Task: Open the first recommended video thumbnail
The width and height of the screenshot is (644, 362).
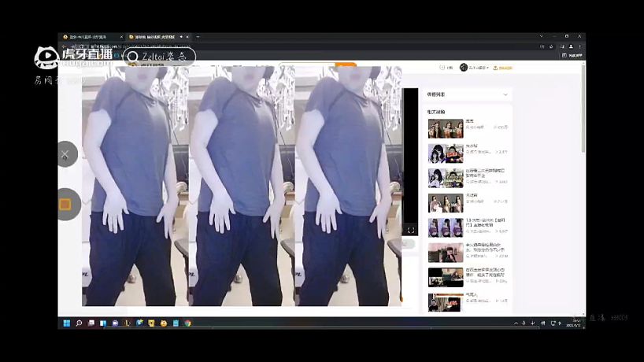Action: 445,126
